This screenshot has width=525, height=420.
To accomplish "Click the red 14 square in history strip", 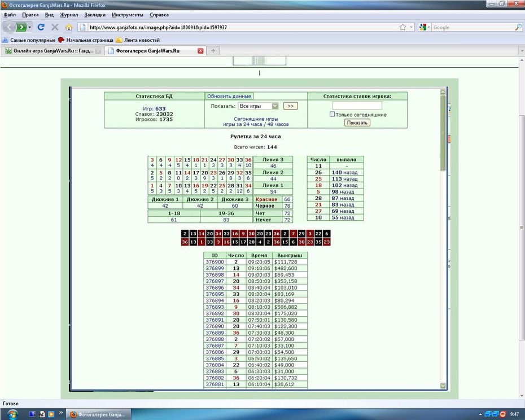I will click(201, 234).
